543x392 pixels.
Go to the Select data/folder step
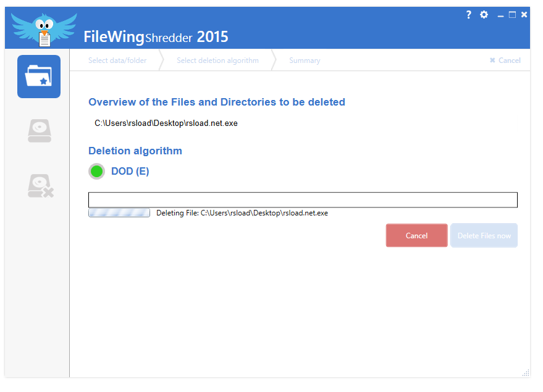(117, 60)
